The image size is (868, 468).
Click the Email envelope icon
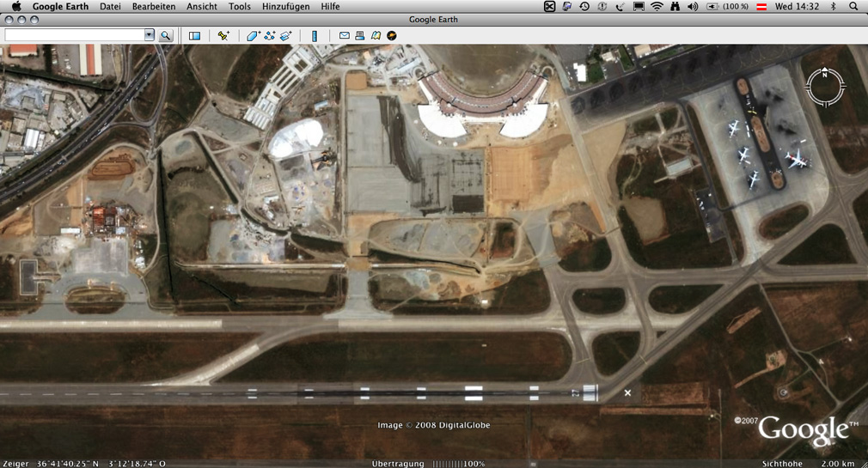pyautogui.click(x=344, y=35)
